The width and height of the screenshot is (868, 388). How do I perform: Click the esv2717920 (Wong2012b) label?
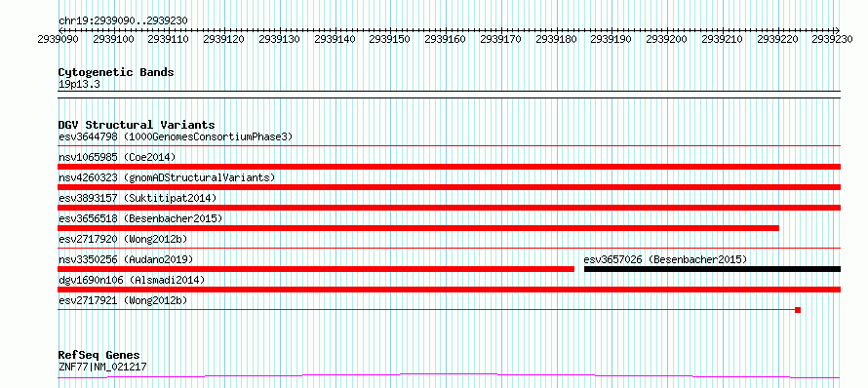[123, 239]
